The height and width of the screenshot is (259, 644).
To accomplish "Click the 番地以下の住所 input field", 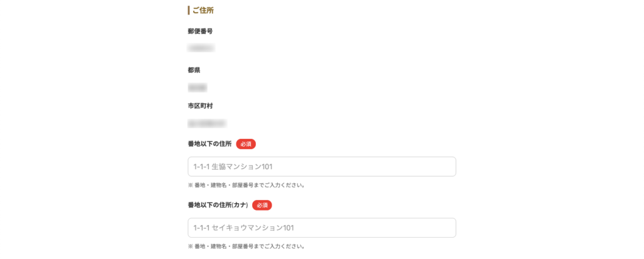I will 321,167.
